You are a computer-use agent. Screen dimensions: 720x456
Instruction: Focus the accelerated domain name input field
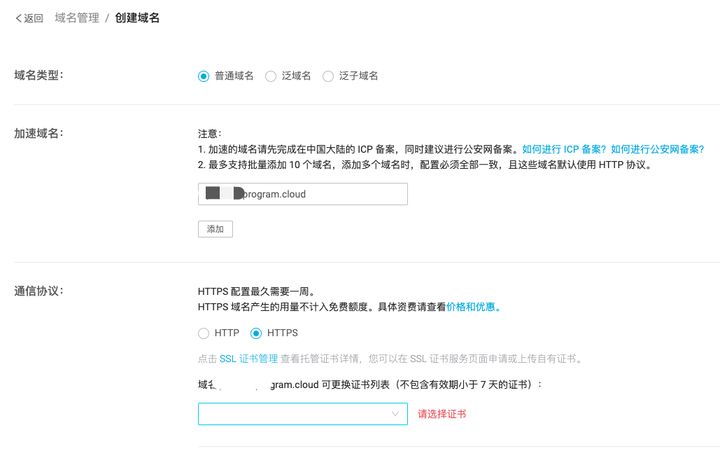(x=303, y=194)
